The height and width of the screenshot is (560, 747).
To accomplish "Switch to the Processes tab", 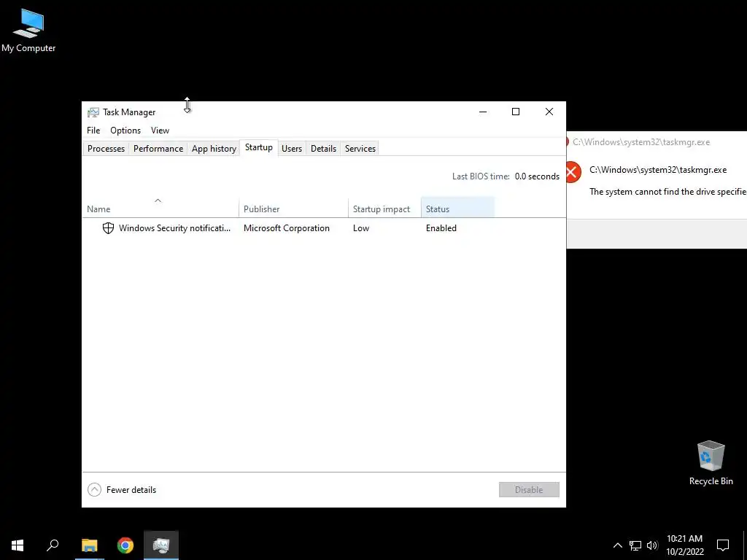I will (106, 149).
